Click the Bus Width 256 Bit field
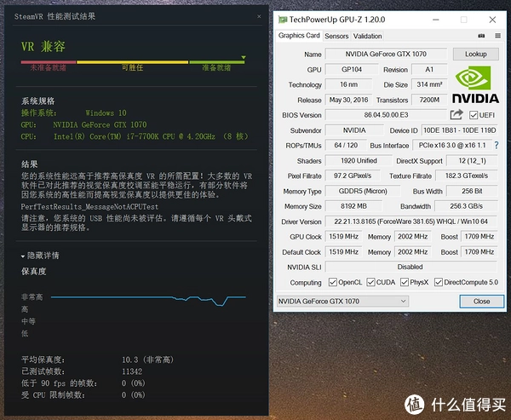 (472, 191)
